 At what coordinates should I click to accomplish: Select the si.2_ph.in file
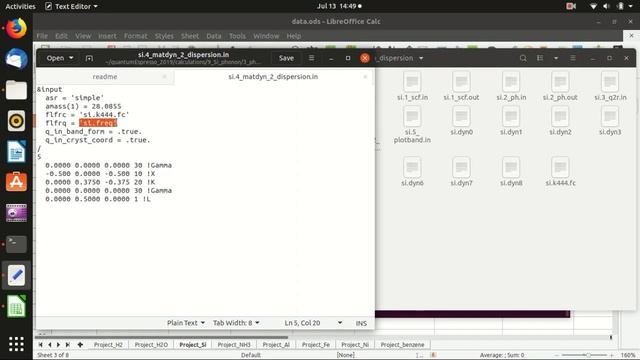click(511, 86)
